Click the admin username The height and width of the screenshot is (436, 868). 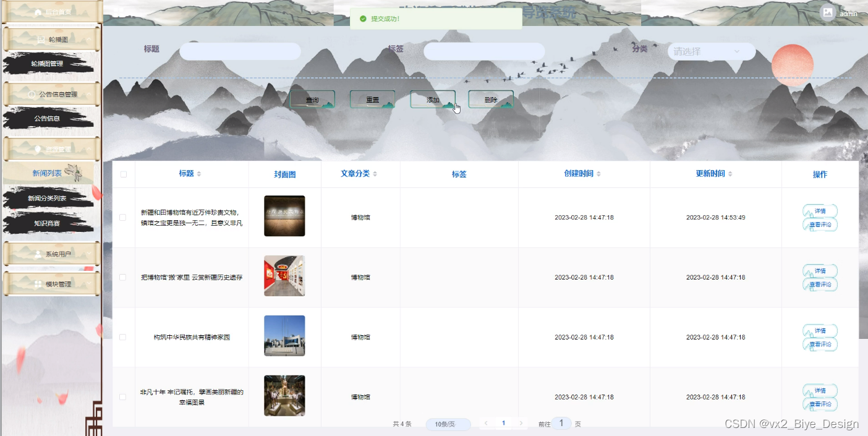(848, 14)
